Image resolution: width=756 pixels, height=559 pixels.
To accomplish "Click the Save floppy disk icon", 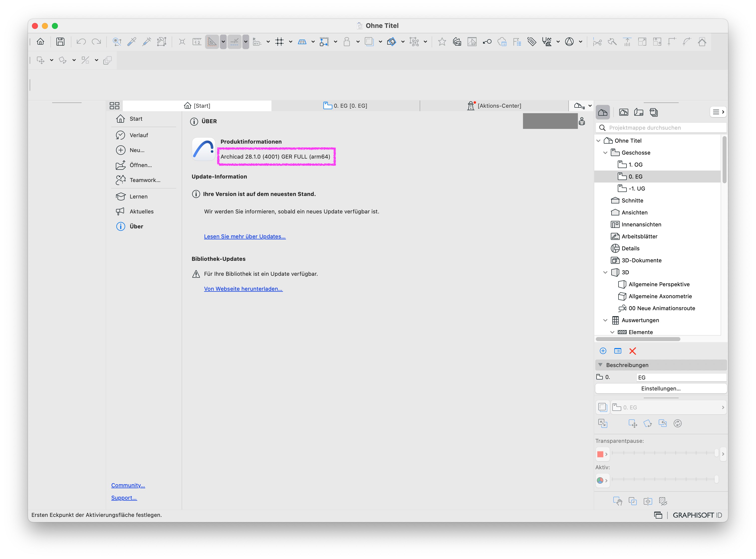I will click(x=60, y=42).
